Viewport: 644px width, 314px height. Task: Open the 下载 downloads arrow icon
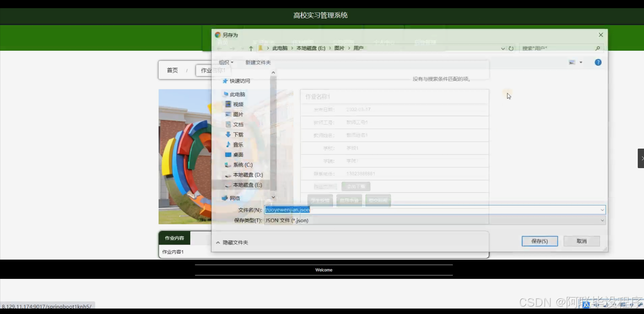point(228,135)
